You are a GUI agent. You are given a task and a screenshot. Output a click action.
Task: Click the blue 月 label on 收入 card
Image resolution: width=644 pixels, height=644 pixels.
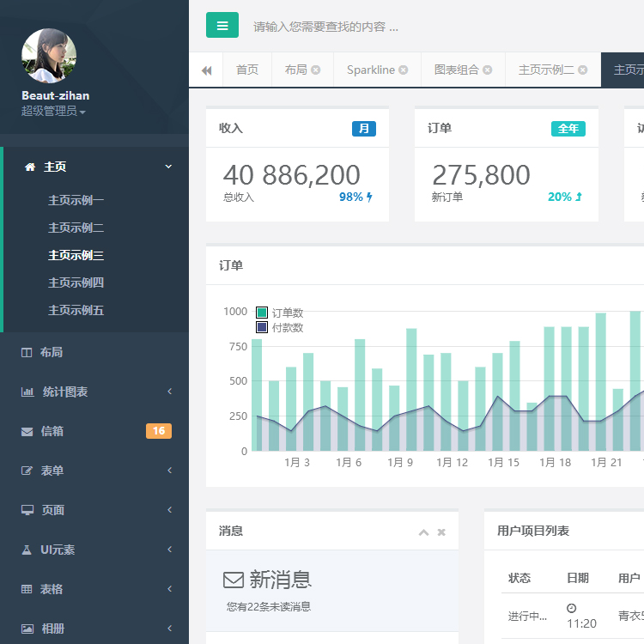point(364,129)
